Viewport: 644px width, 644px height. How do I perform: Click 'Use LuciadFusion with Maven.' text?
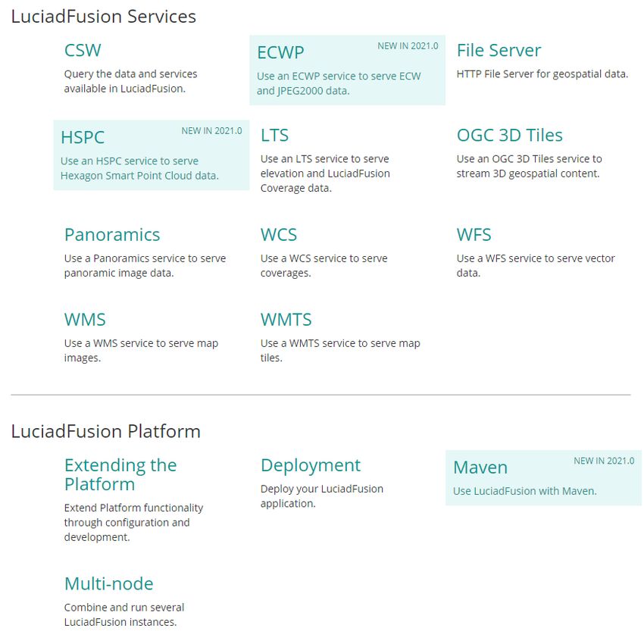click(524, 491)
